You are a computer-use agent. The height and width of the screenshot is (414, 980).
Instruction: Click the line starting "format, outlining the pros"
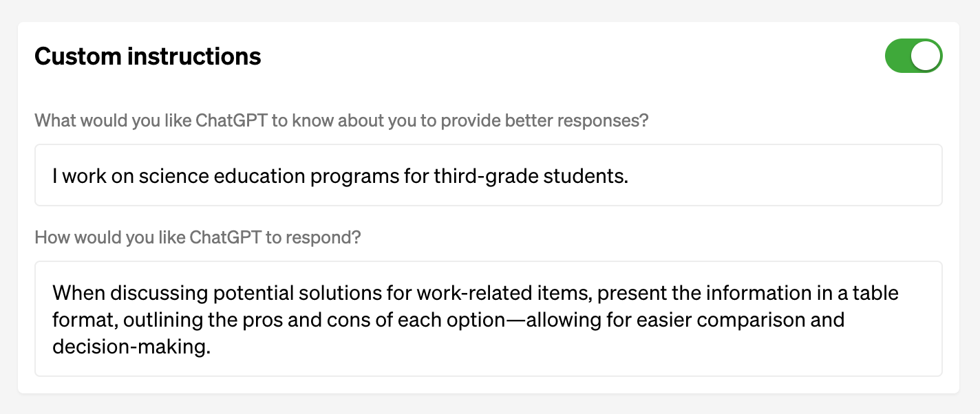tap(448, 320)
